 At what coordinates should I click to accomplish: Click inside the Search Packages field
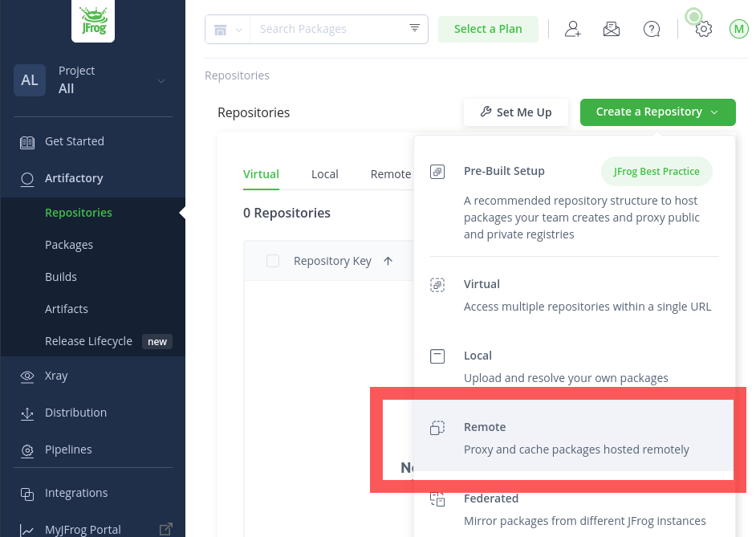(329, 28)
